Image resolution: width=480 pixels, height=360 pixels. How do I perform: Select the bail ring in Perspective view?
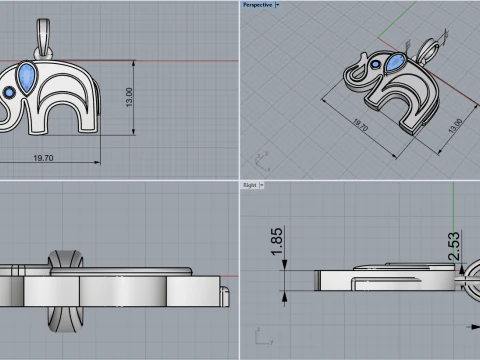pos(428,51)
